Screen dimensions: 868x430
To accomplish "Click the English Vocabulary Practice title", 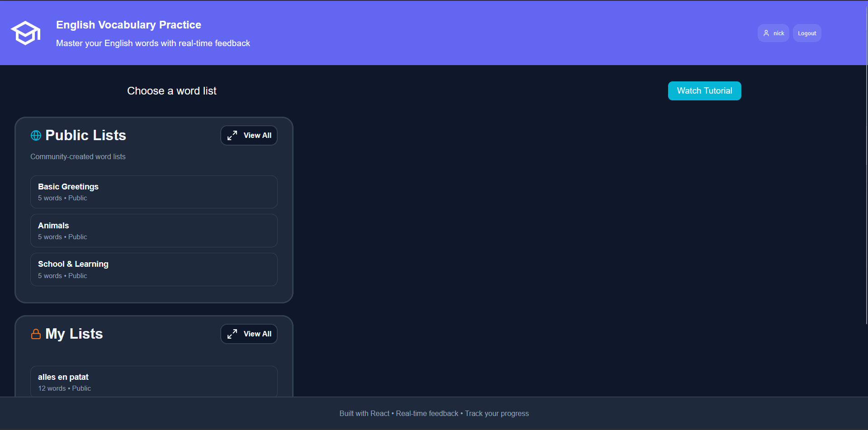I will (128, 25).
